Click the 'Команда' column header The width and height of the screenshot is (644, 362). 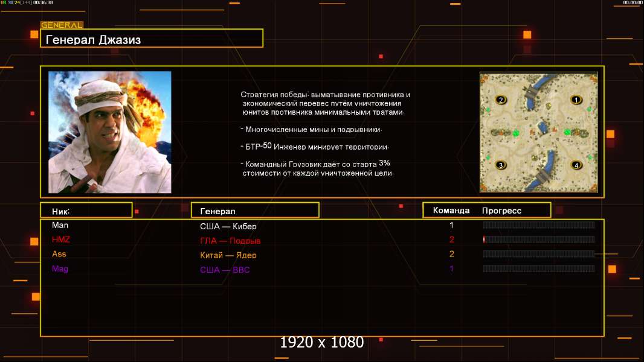451,211
